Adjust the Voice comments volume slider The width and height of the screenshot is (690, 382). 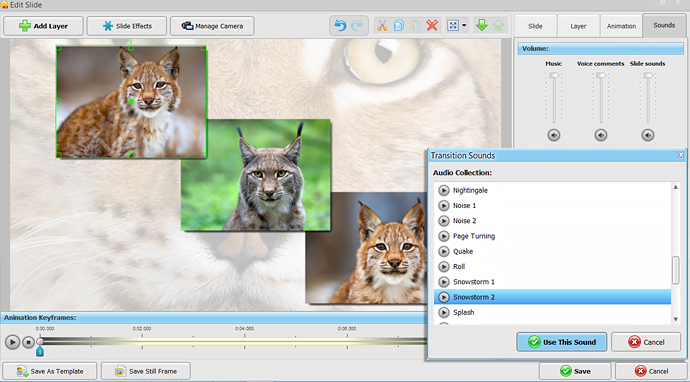click(601, 76)
